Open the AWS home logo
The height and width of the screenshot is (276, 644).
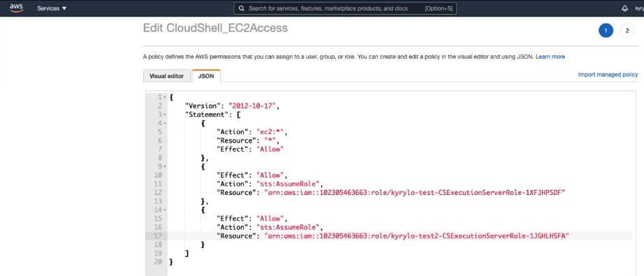tap(17, 8)
